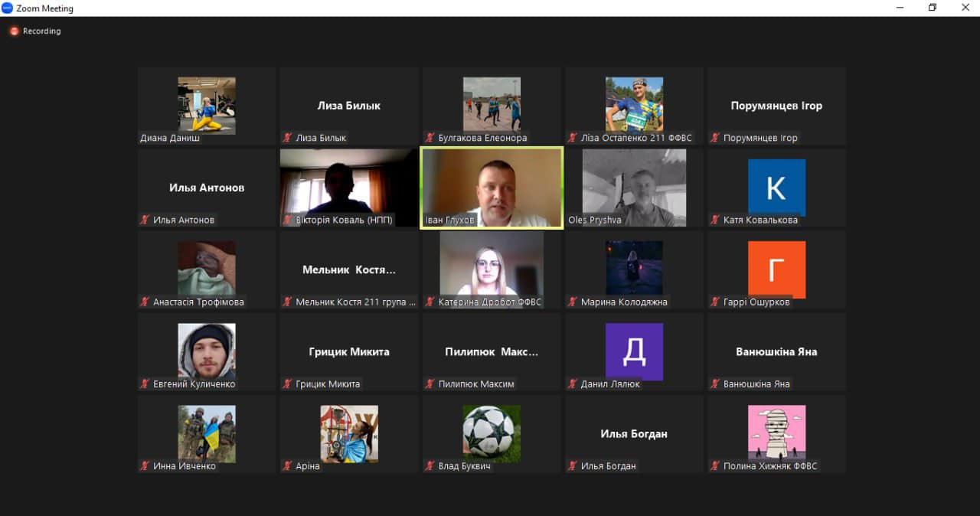Click muted mic icon beside Катя Ковалькова
Screen dimensions: 980x516
tap(714, 220)
